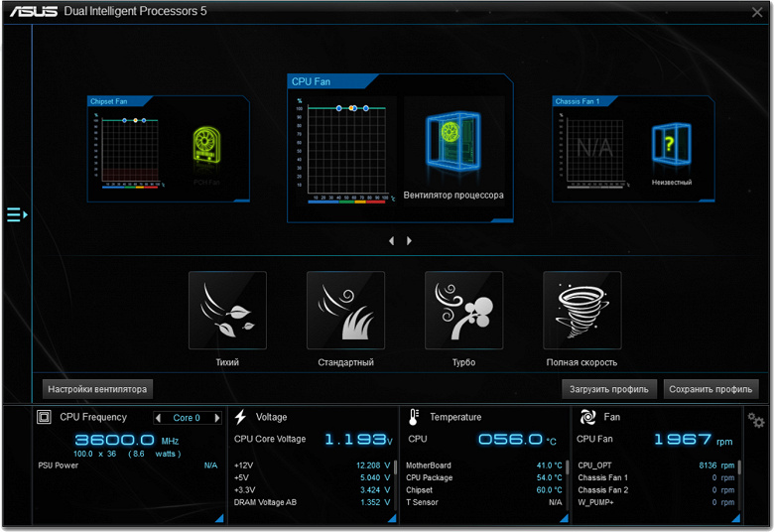Screen dimensions: 774x532
Task: Expand the CPU Frequency panel corner triangle
Action: pos(219,518)
